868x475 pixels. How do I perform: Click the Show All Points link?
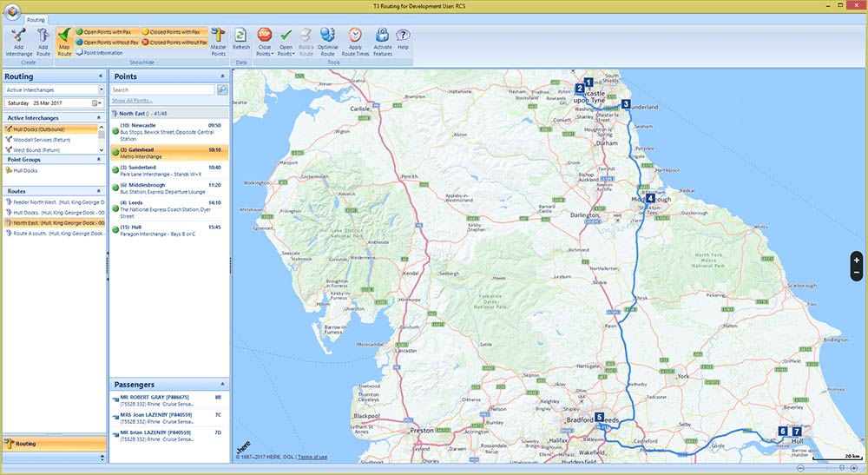[x=132, y=101]
